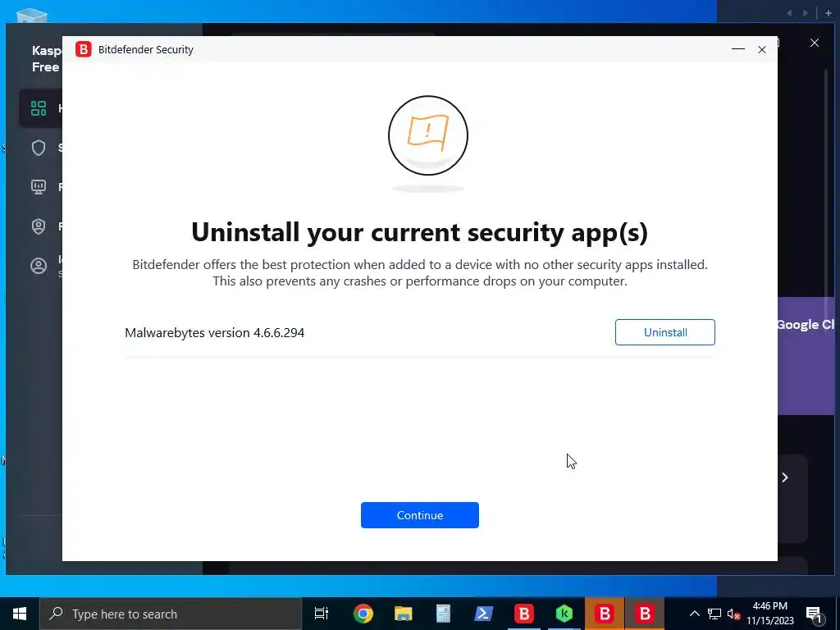Screen dimensions: 840x630
Task: Open Kaspersky Security shield sidebar icon
Action: [x=39, y=148]
